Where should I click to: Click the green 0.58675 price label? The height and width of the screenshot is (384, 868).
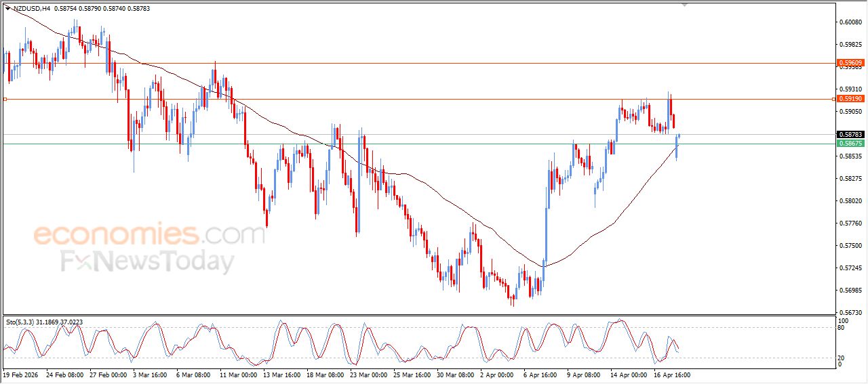[850, 144]
